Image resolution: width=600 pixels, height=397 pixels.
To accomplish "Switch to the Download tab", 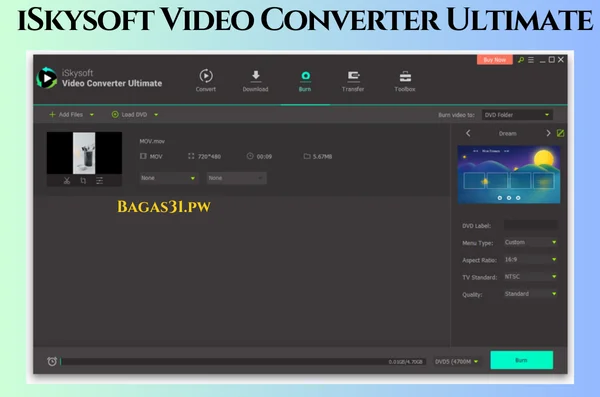I will pos(256,80).
